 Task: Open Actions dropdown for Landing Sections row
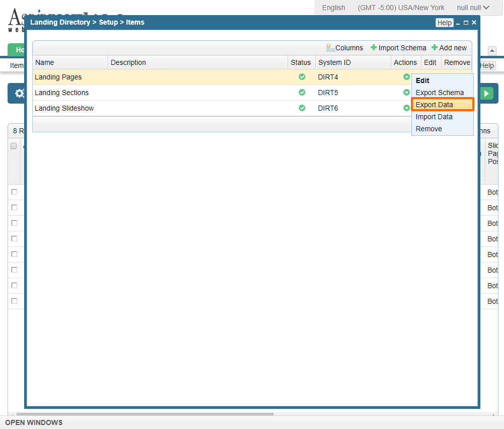pyautogui.click(x=406, y=93)
